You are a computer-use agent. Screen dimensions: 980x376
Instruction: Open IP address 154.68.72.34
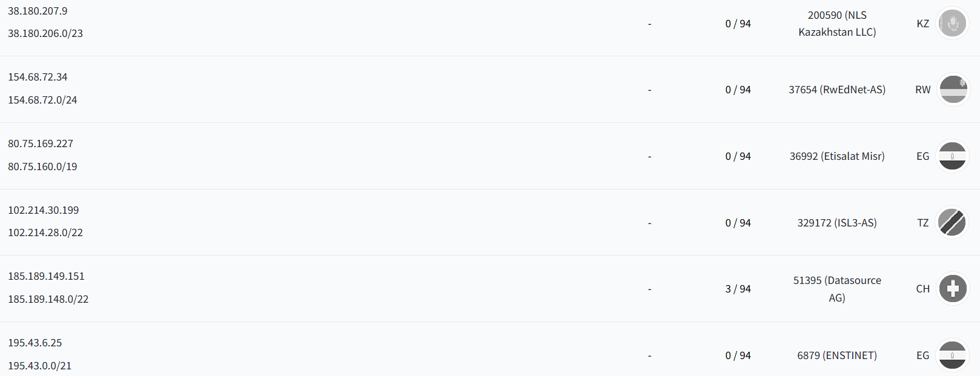pos(38,77)
